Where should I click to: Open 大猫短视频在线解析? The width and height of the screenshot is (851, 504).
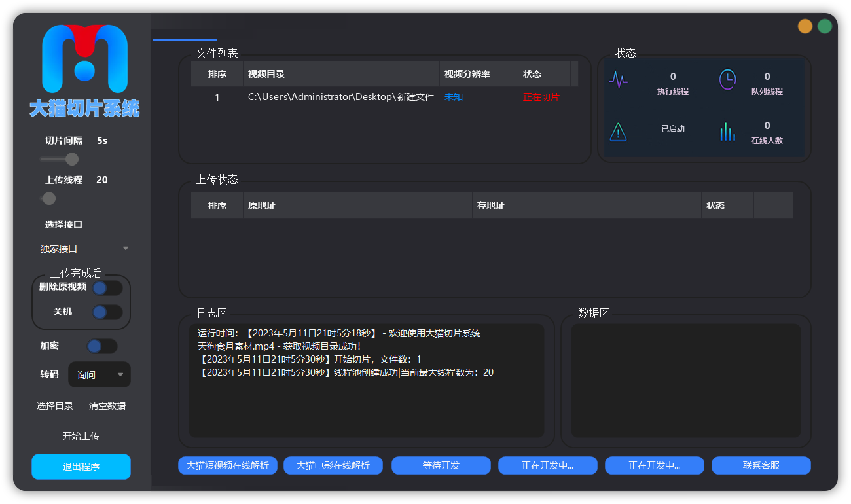pyautogui.click(x=228, y=465)
